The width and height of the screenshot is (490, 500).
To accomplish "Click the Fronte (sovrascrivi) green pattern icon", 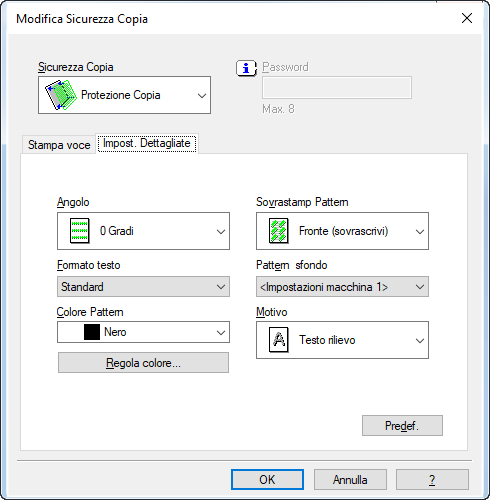I will [x=279, y=231].
